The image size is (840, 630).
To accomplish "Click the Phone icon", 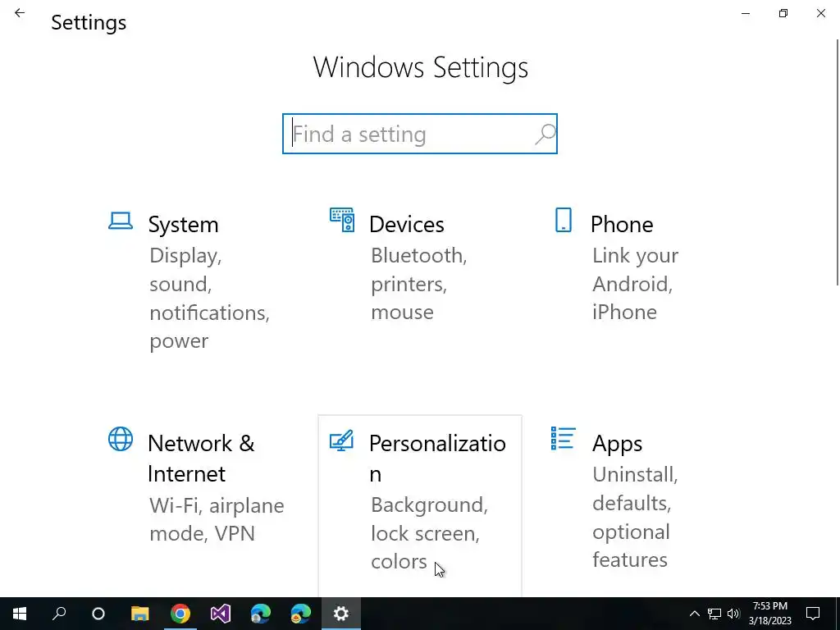I will tap(563, 220).
